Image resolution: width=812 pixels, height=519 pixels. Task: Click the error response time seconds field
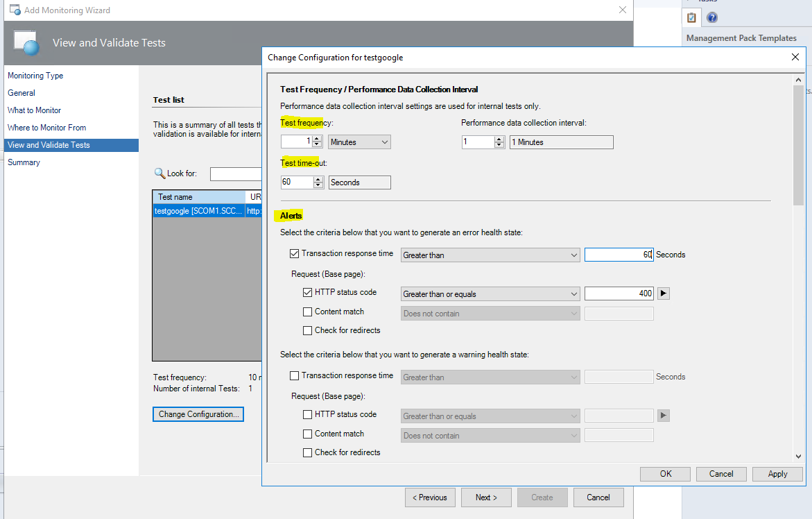(619, 255)
